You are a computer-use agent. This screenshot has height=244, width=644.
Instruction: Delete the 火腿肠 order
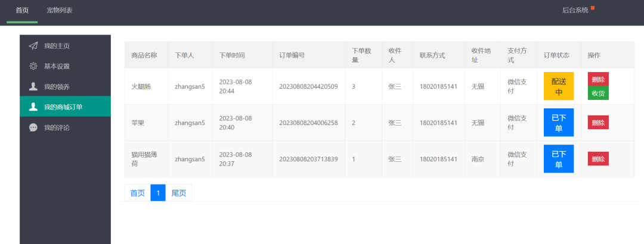[598, 79]
